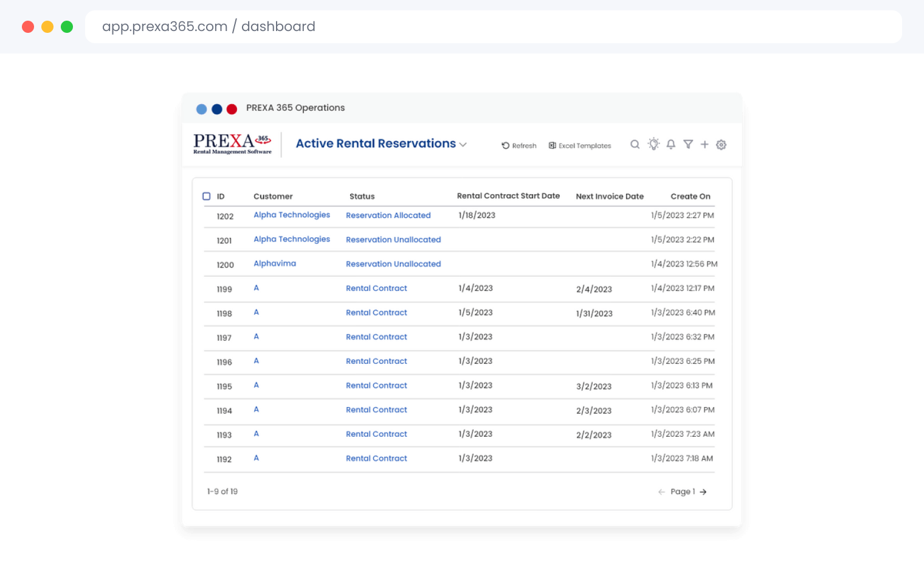Sort by Next Invoice Date header
This screenshot has width=924, height=584.
610,196
